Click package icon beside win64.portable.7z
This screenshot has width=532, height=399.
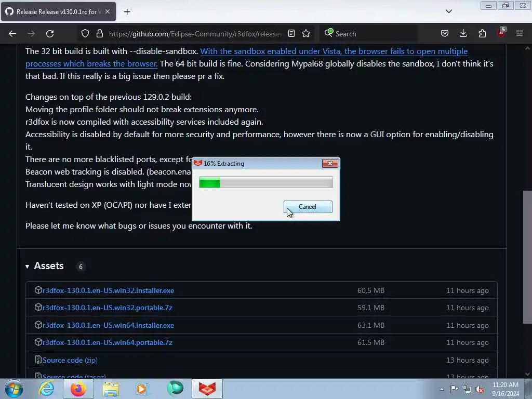tap(38, 342)
